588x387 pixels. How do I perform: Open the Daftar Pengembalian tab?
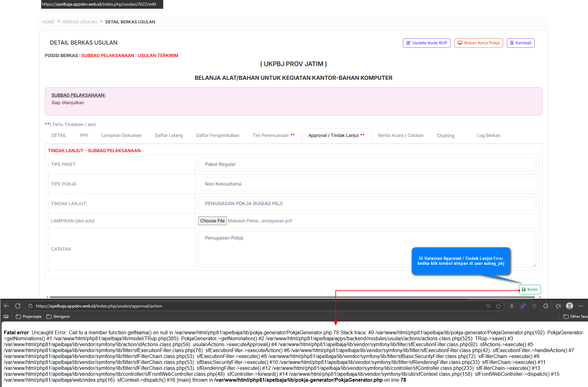218,135
